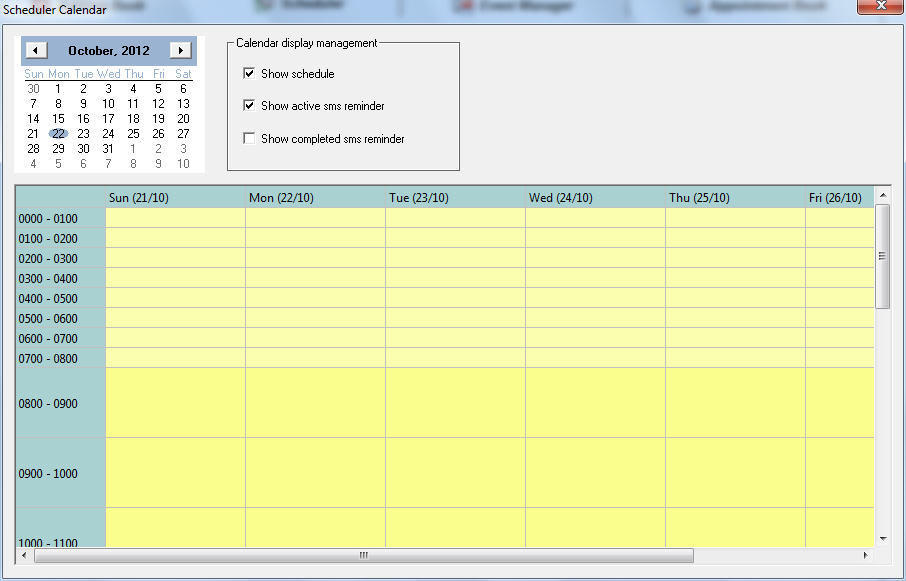The height and width of the screenshot is (581, 906).
Task: Click Sunday 0000 - 0100 schedule cell
Action: click(176, 218)
